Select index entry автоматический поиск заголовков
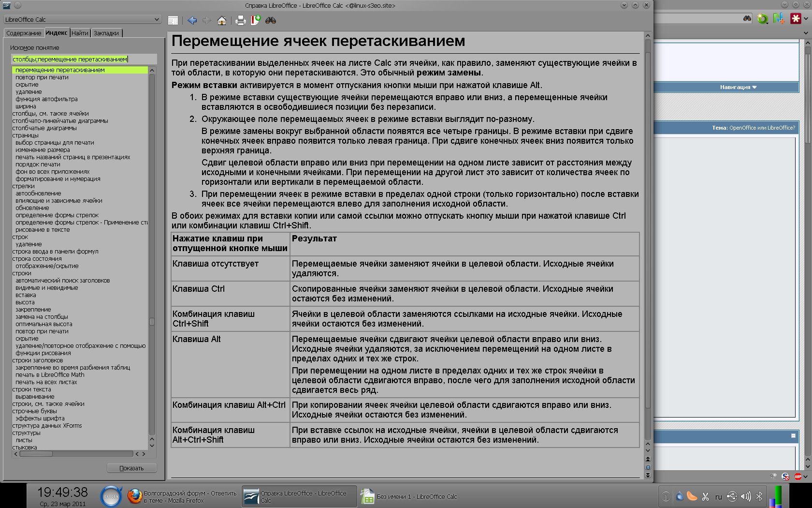This screenshot has width=812, height=508. tap(62, 280)
